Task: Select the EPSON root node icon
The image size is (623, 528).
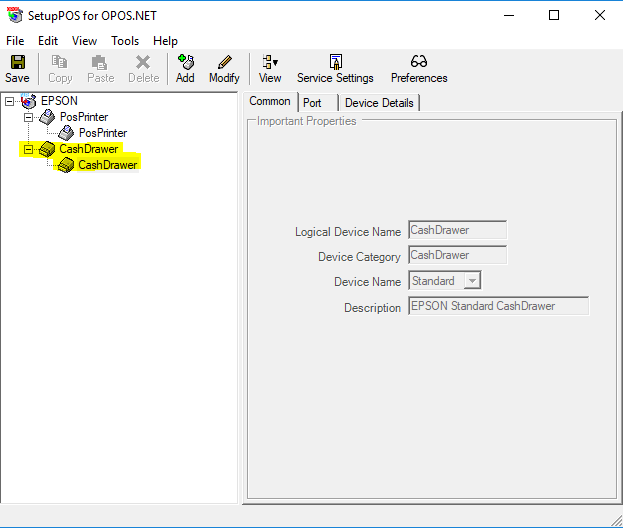Action: click(x=28, y=101)
